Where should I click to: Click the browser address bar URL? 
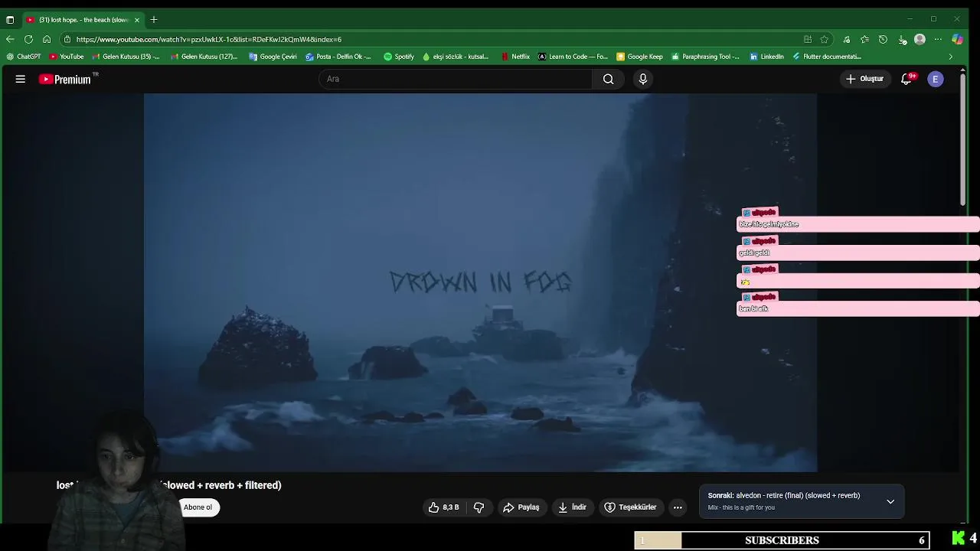tap(208, 39)
